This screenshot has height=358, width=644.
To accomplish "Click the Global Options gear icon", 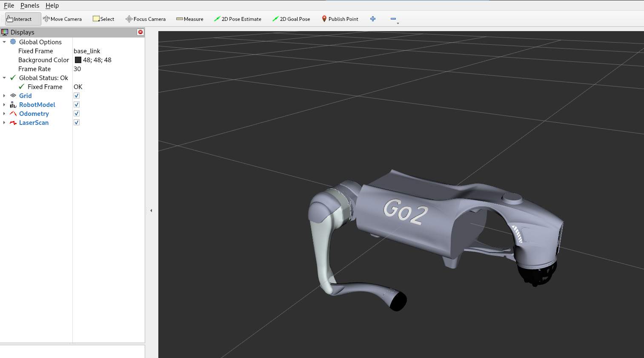I will [13, 42].
